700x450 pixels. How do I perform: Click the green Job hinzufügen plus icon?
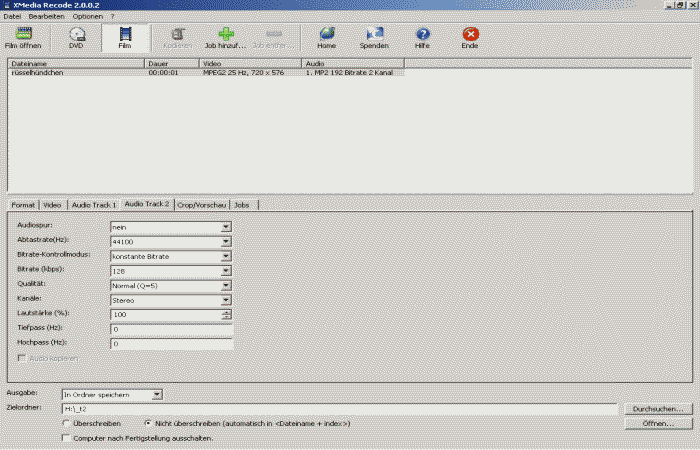(226, 35)
